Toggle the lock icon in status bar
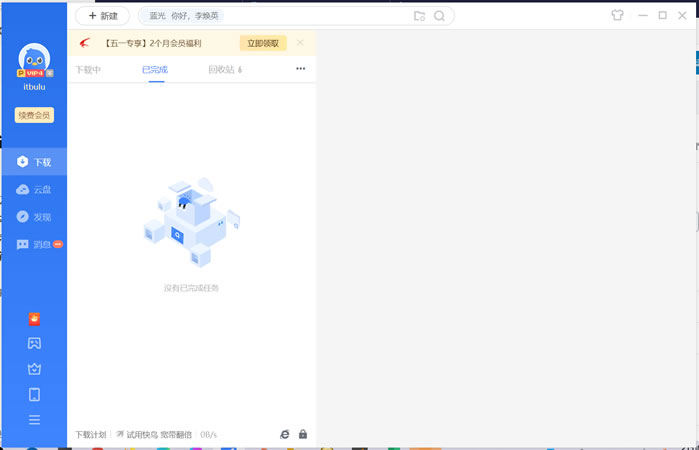Viewport: 699px width, 450px height. tap(303, 434)
